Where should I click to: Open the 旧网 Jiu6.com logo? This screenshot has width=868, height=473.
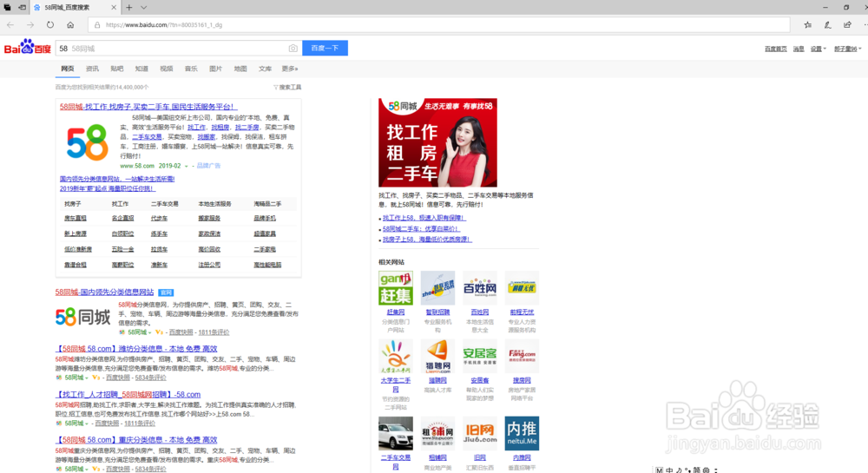(479, 433)
